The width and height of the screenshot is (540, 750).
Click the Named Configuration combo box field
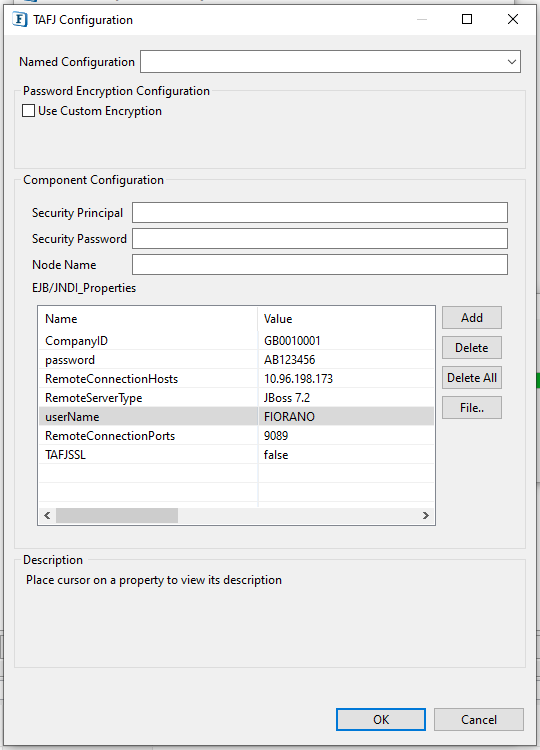[x=330, y=62]
